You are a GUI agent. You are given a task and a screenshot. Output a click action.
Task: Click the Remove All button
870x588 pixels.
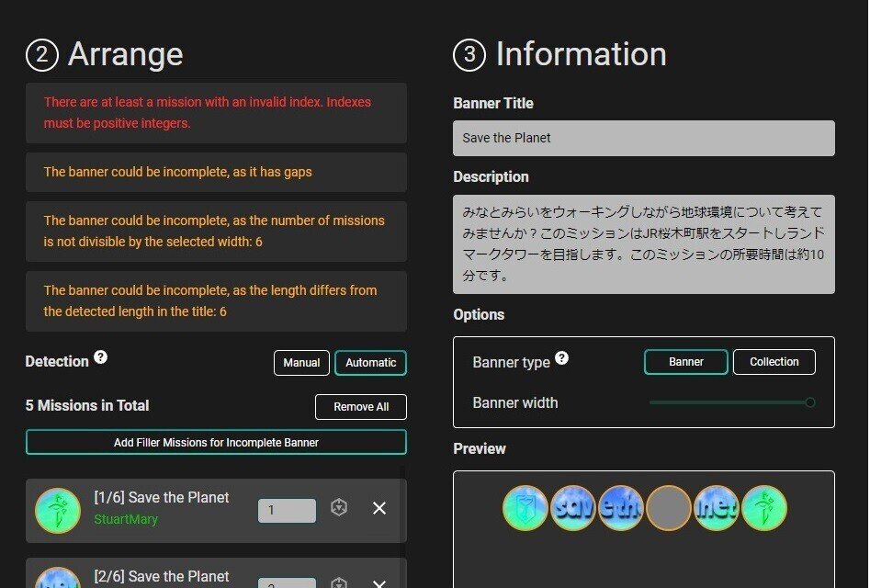[360, 406]
